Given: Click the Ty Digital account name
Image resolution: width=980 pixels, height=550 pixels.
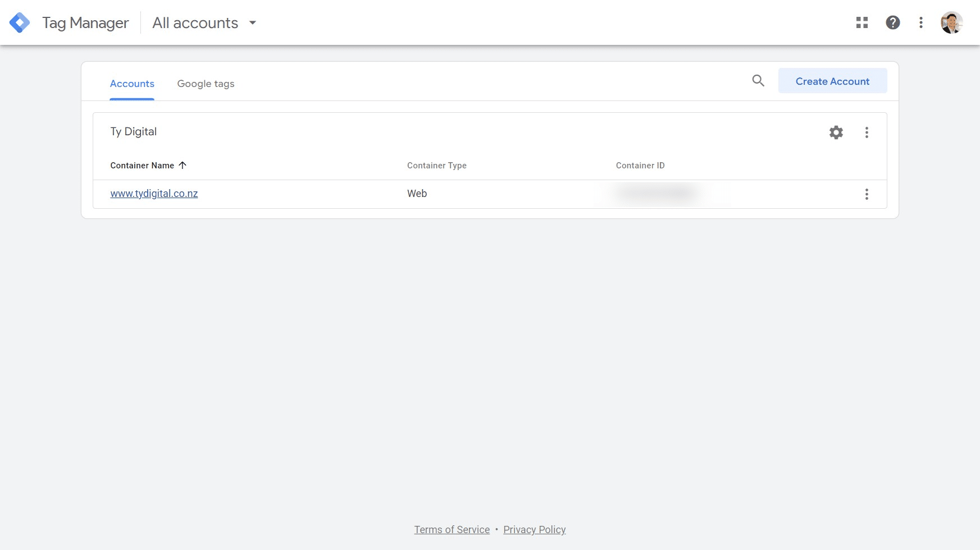Looking at the screenshot, I should click(134, 132).
